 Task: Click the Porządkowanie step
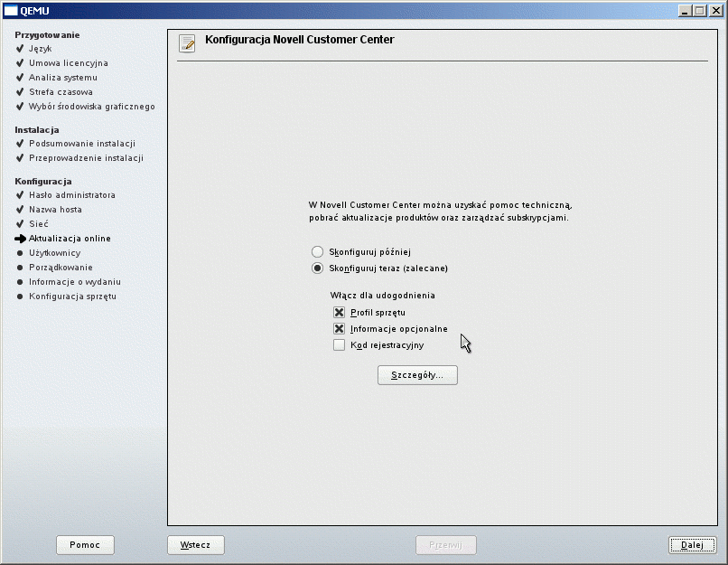[x=61, y=268]
